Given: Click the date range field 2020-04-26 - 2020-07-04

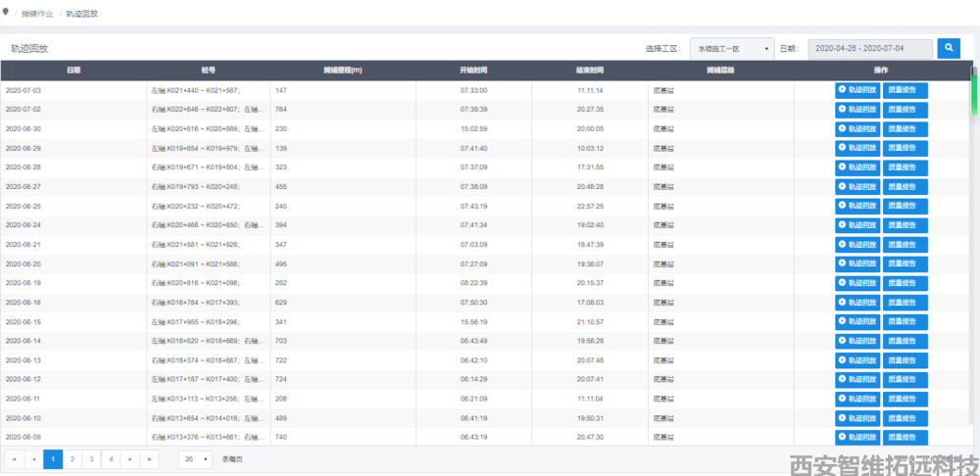Looking at the screenshot, I should (870, 49).
